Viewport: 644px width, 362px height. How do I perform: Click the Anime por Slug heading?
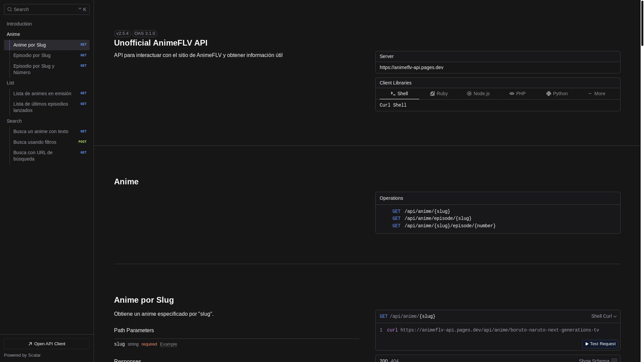pos(144,300)
